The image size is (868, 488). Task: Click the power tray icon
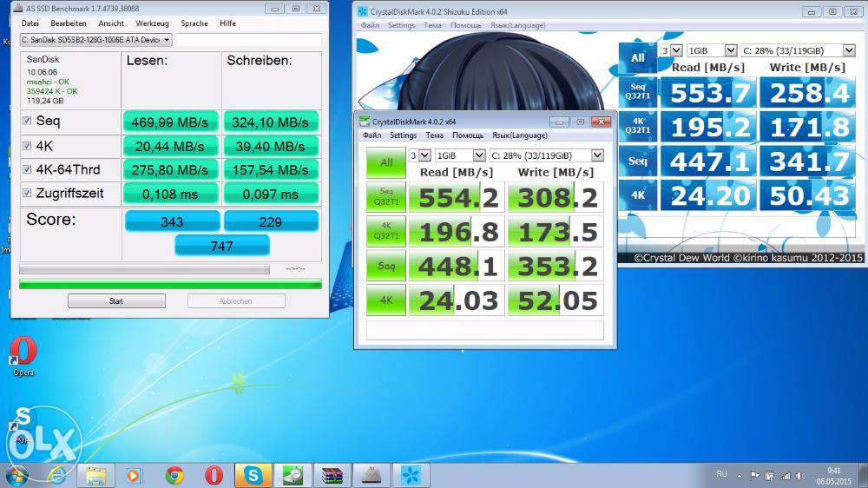pyautogui.click(x=769, y=475)
